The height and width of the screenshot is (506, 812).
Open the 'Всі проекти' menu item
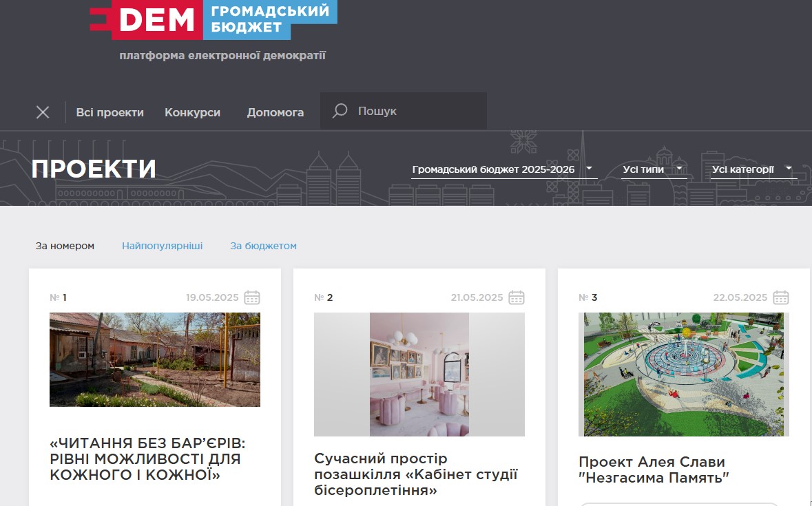(x=110, y=112)
